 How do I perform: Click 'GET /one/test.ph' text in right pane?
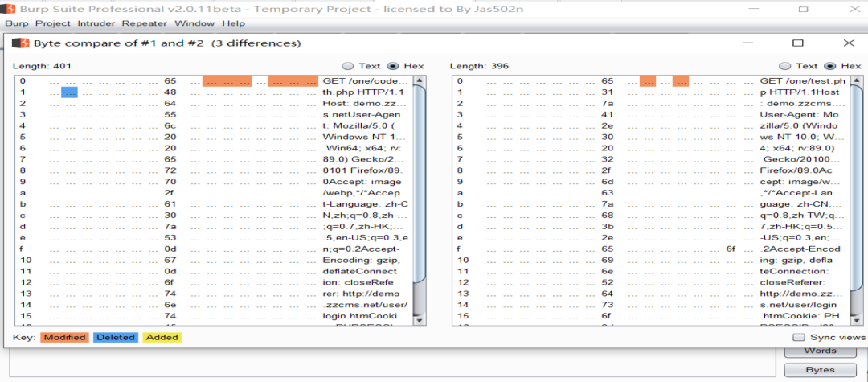pos(803,81)
